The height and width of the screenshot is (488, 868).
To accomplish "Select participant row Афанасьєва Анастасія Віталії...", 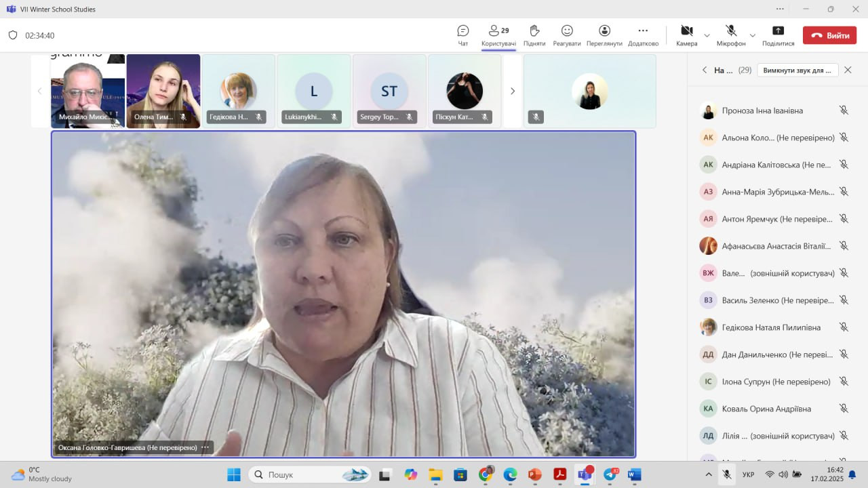I will 775,246.
